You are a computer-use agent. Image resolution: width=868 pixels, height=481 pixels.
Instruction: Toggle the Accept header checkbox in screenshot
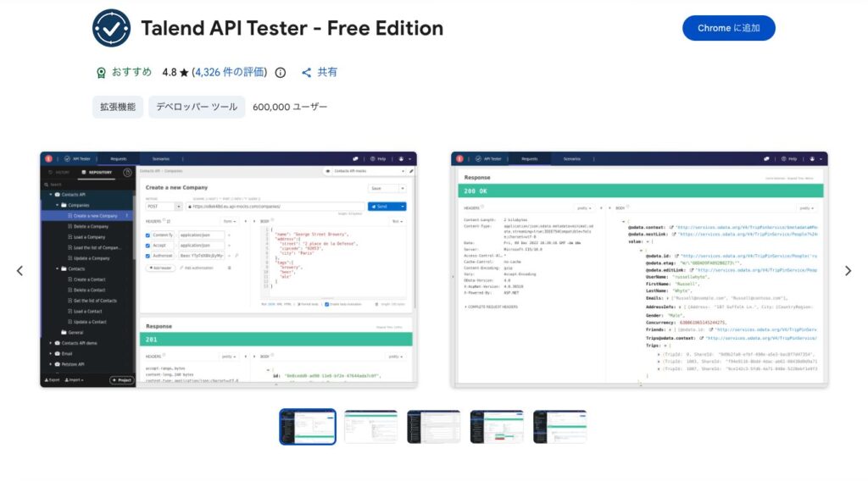click(x=147, y=245)
